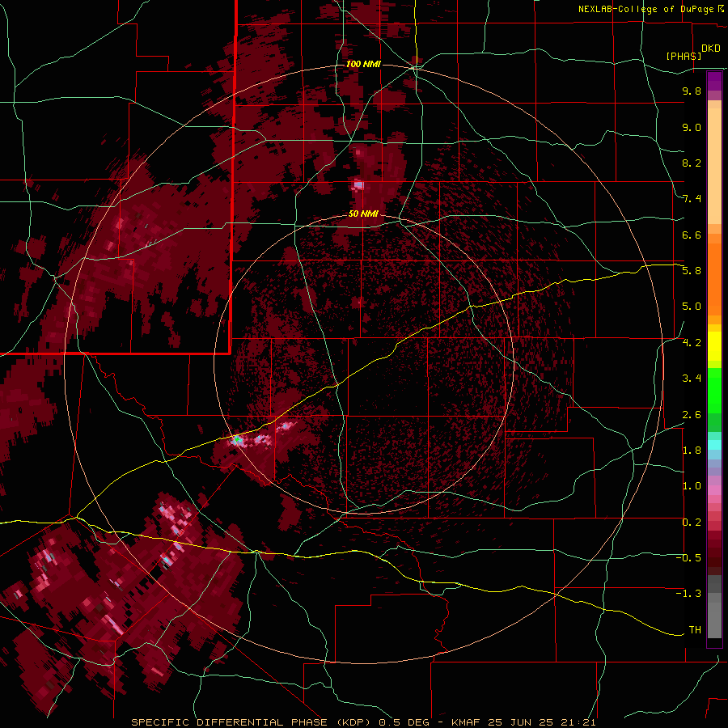Click the 3.4 scale value
728x728 pixels.
(x=692, y=379)
